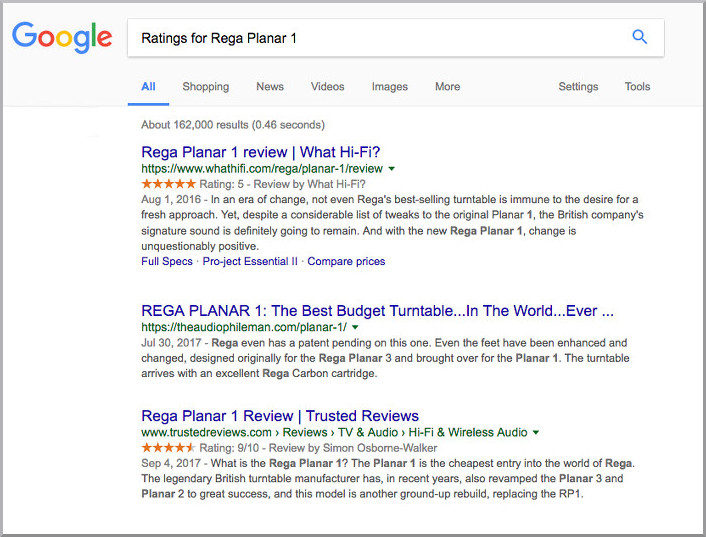Open the More search categories menu
Viewport: 706px width, 537px height.
click(x=447, y=87)
